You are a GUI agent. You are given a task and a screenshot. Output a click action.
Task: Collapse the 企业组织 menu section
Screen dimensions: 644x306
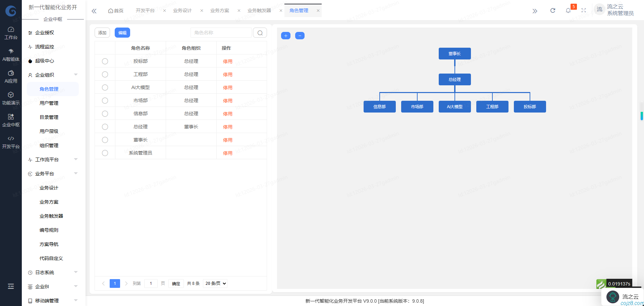[75, 75]
